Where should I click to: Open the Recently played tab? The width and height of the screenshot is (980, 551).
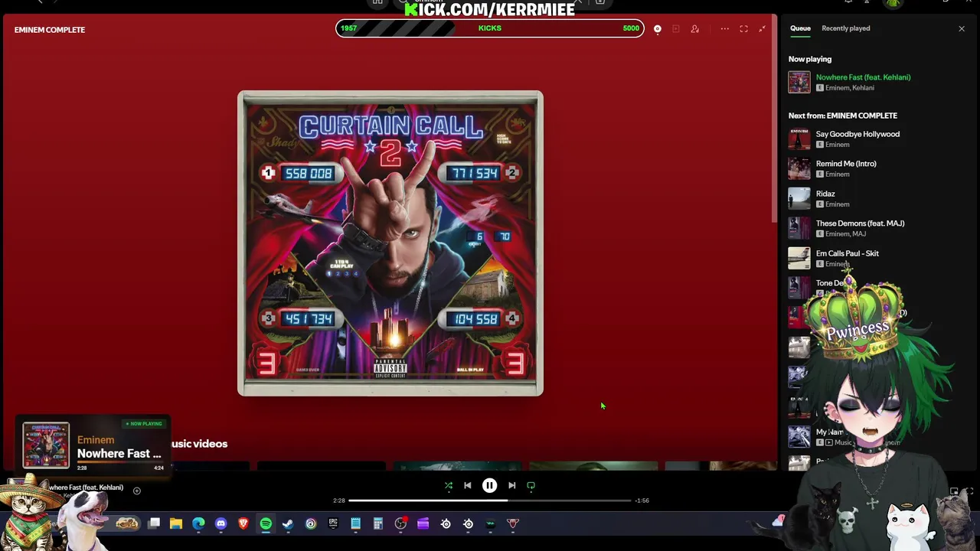pyautogui.click(x=845, y=28)
